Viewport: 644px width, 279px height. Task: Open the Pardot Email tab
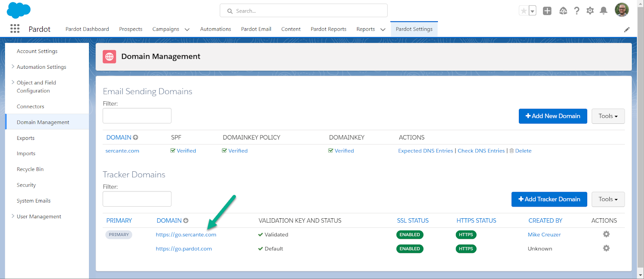pos(256,29)
